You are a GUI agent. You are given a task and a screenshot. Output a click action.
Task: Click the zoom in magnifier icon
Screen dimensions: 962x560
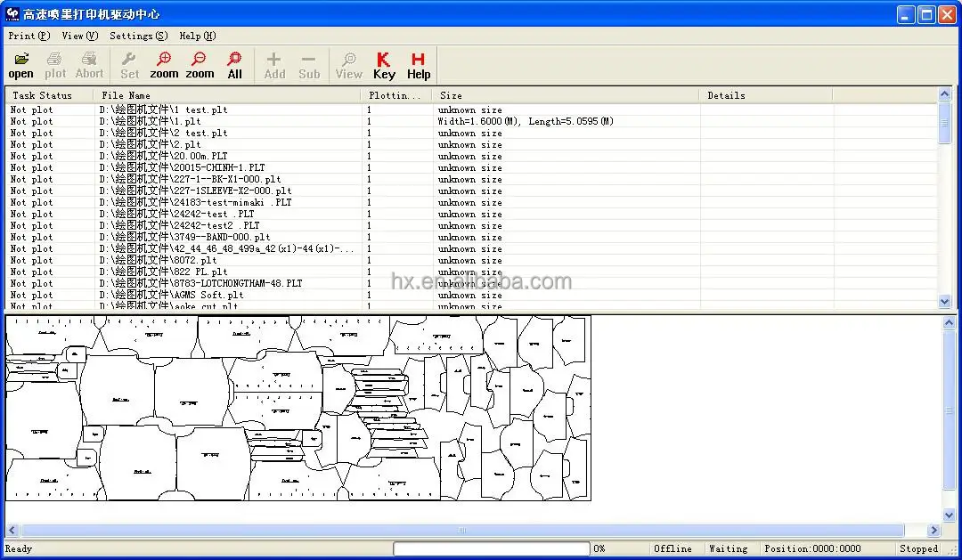tap(164, 65)
